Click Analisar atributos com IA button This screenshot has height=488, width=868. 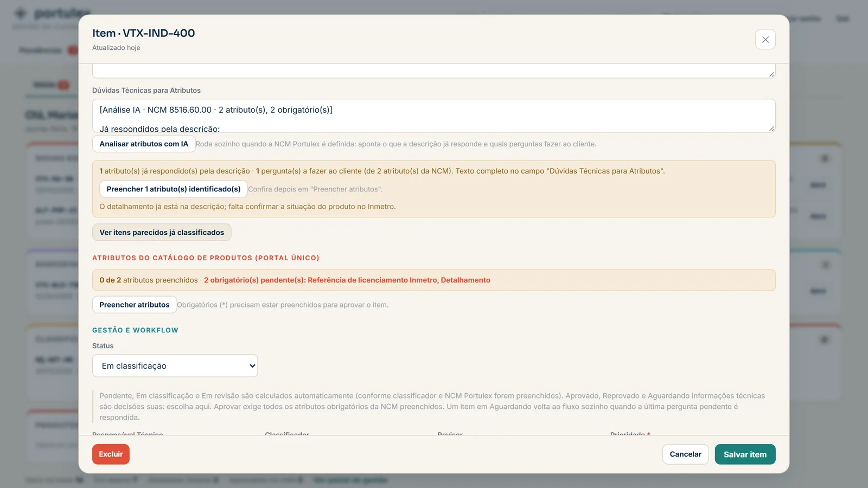144,144
